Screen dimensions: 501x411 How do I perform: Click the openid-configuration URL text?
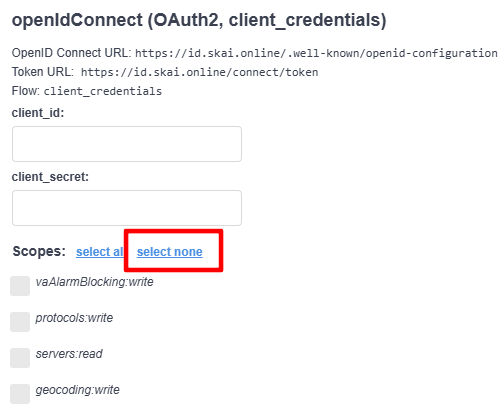coord(316,53)
